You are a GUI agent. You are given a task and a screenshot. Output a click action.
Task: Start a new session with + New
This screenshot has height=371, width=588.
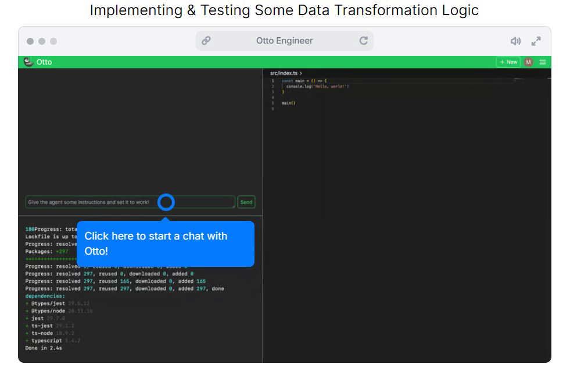(x=508, y=62)
